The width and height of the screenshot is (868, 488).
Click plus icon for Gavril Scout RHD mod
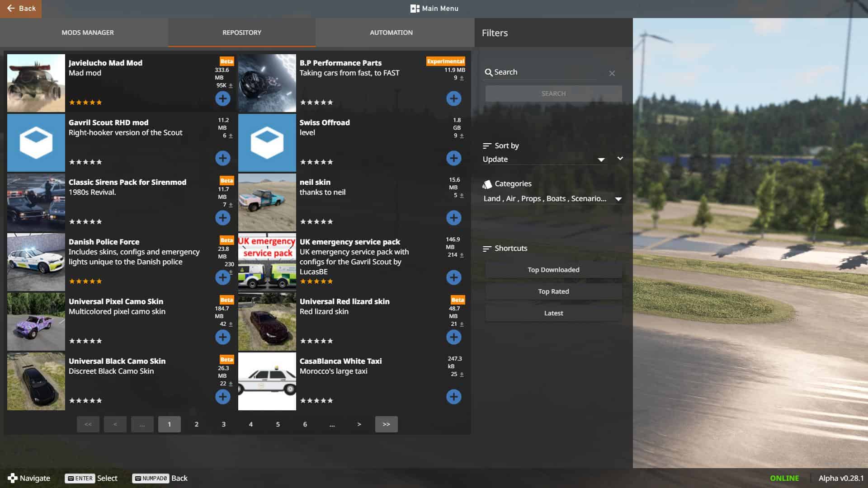coord(222,158)
